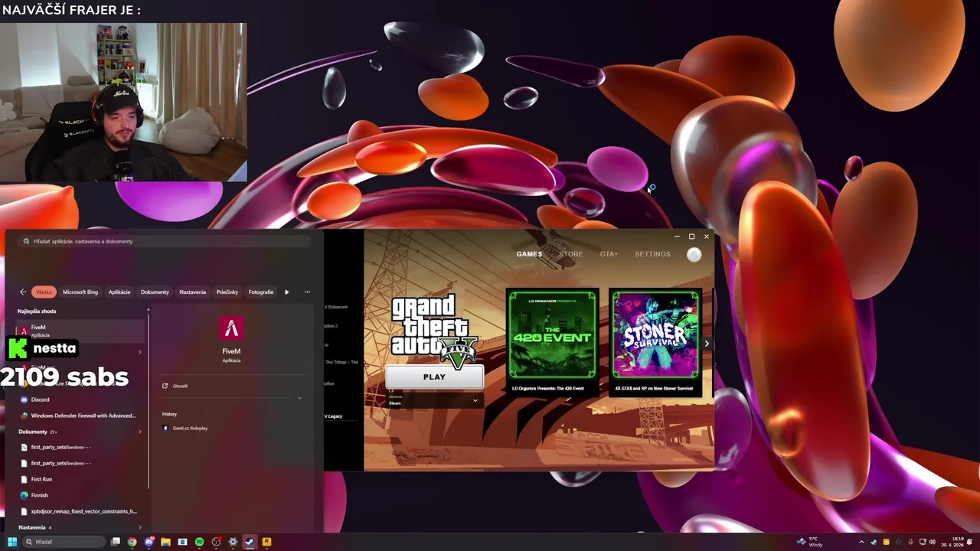Open GenK.cz Roleplay from History
This screenshot has height=551, width=980.
click(x=190, y=428)
